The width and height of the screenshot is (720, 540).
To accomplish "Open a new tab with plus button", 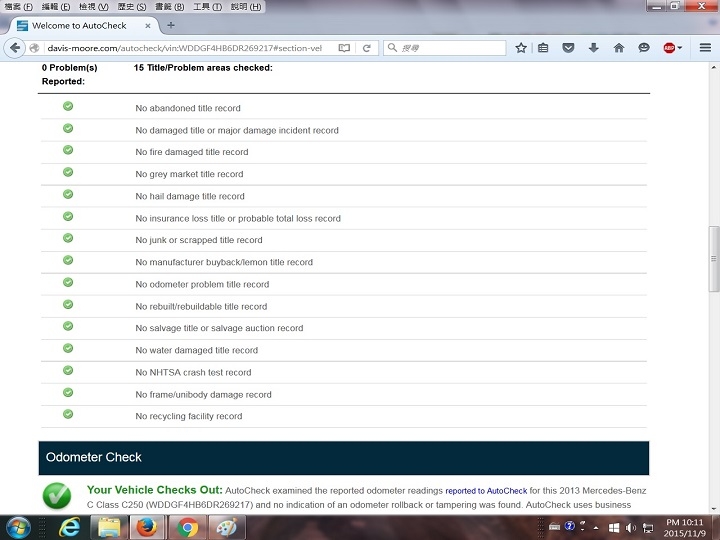I will 171,25.
